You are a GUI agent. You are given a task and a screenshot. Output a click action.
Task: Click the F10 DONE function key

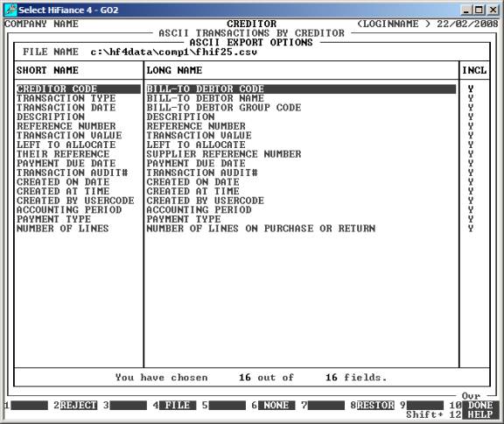(x=480, y=405)
